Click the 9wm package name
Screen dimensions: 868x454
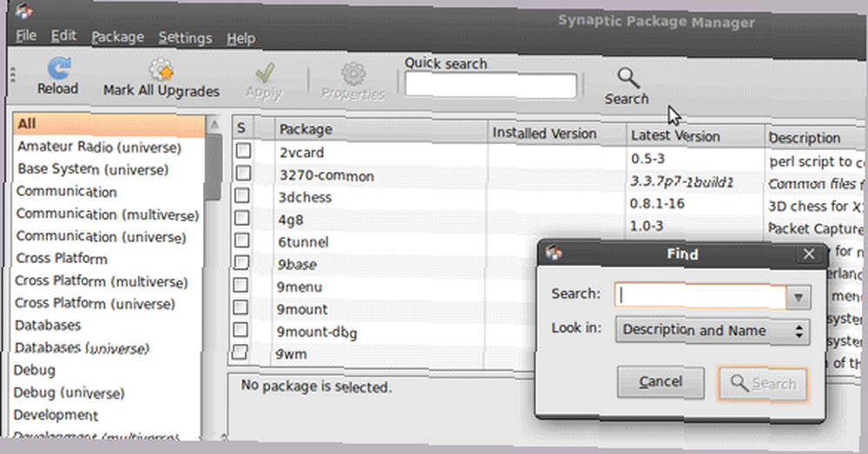click(x=291, y=354)
